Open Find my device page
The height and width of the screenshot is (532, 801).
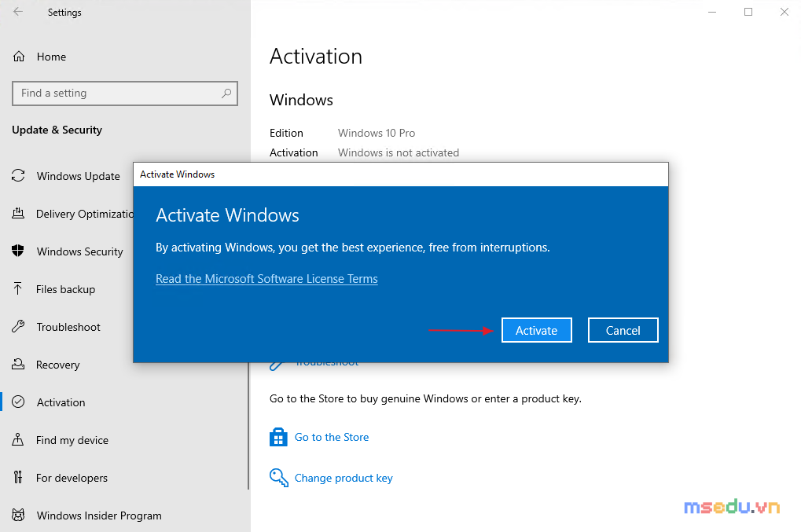[72, 440]
